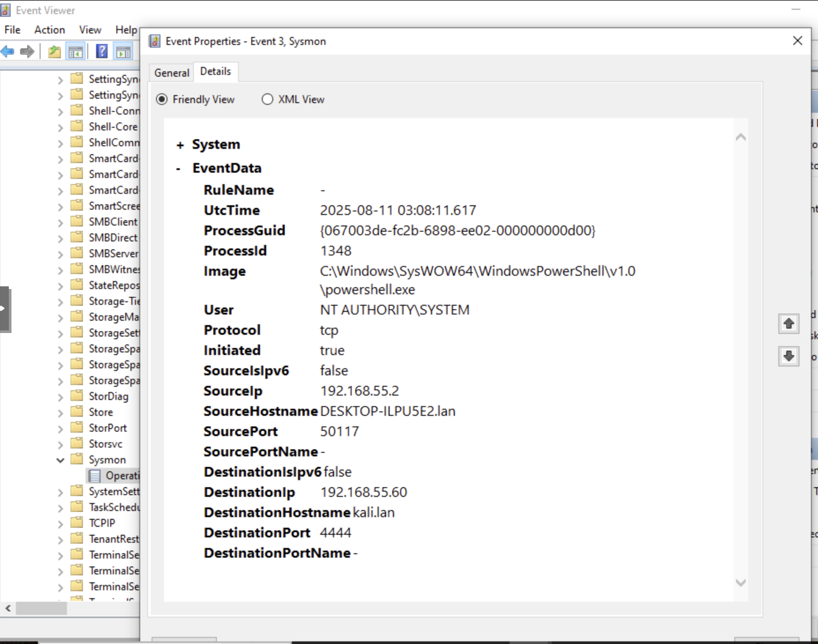Screen dimensions: 818x644
Task: Click the Back arrow toolbar icon
Action: coord(7,52)
